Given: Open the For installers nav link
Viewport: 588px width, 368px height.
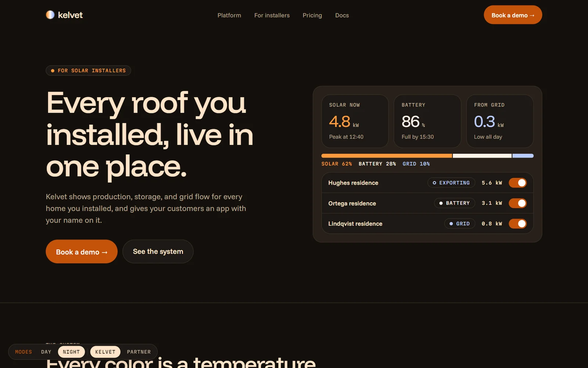Looking at the screenshot, I should point(272,15).
